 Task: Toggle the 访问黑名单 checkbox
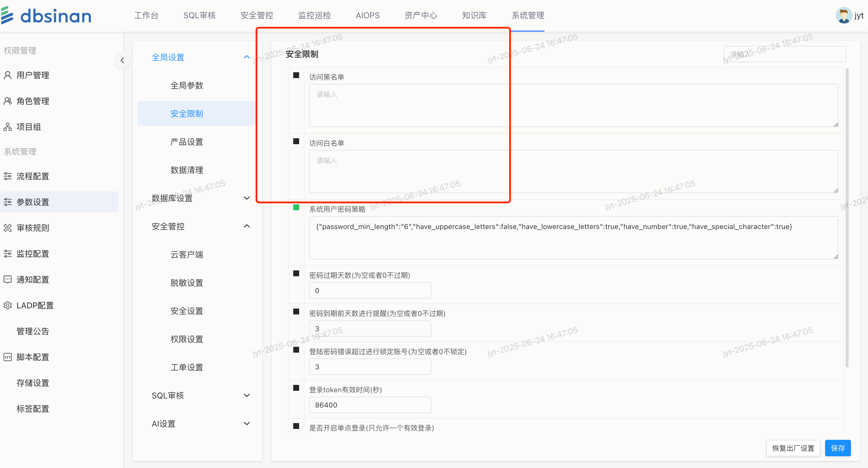click(x=296, y=75)
